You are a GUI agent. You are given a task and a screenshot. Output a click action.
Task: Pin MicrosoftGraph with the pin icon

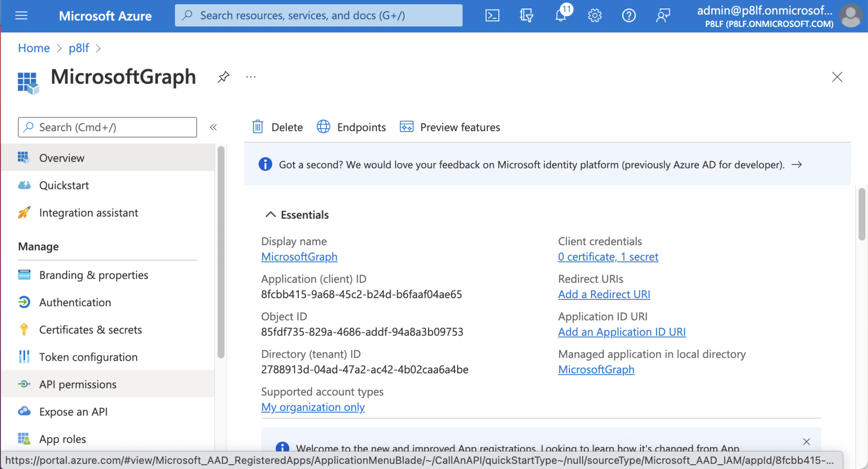[223, 77]
